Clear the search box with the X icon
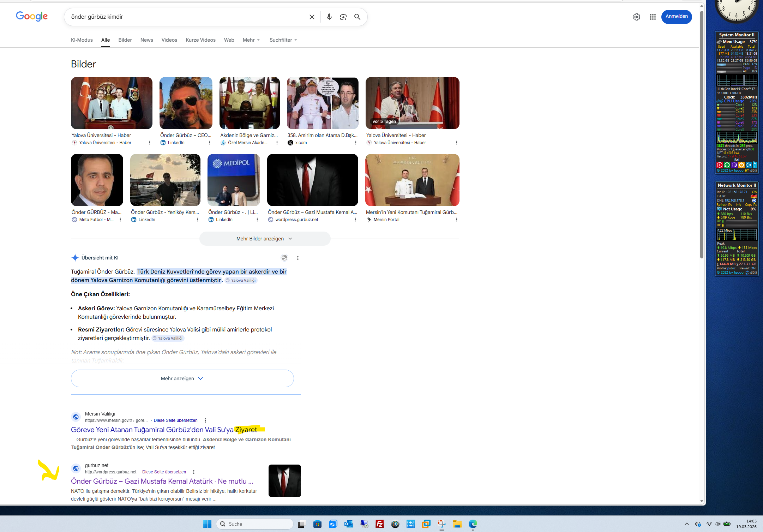Viewport: 763px width, 532px height. [312, 17]
